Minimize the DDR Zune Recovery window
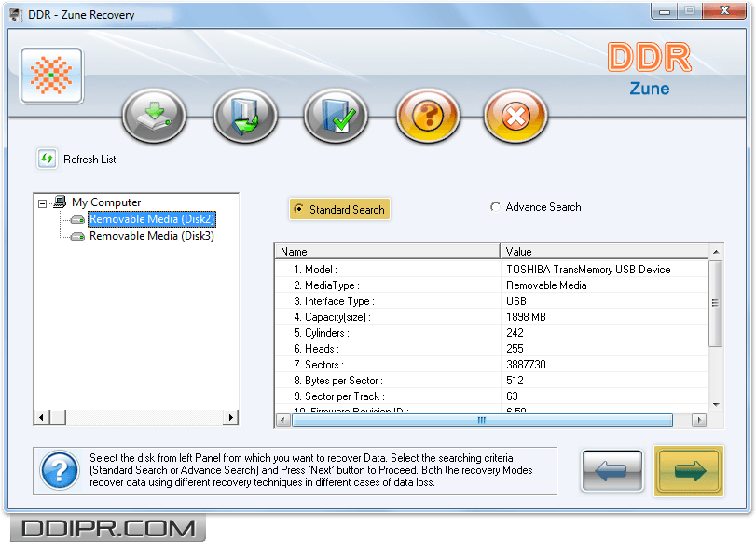 point(665,11)
